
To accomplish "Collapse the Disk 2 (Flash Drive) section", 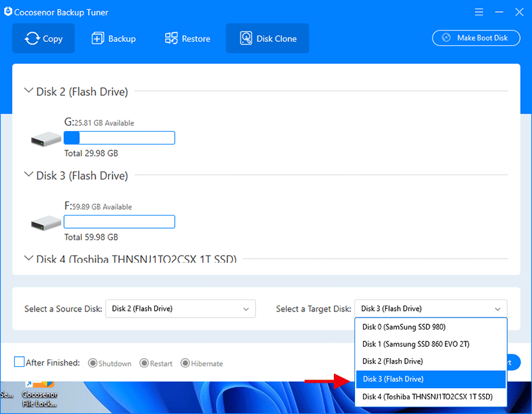I will (x=29, y=91).
